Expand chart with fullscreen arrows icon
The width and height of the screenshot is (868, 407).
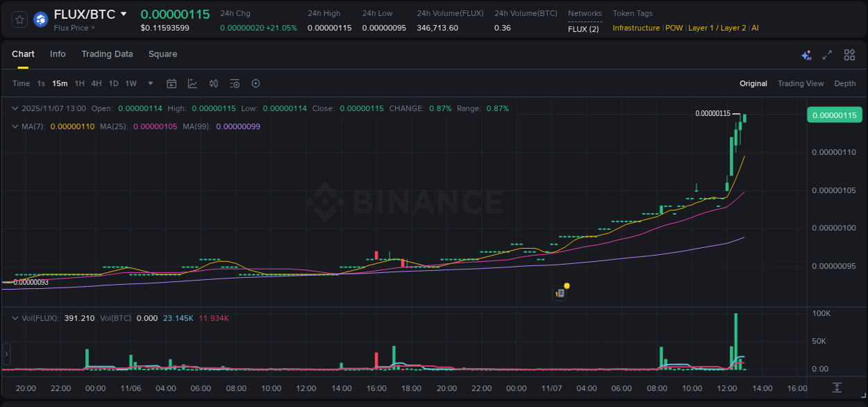point(827,54)
